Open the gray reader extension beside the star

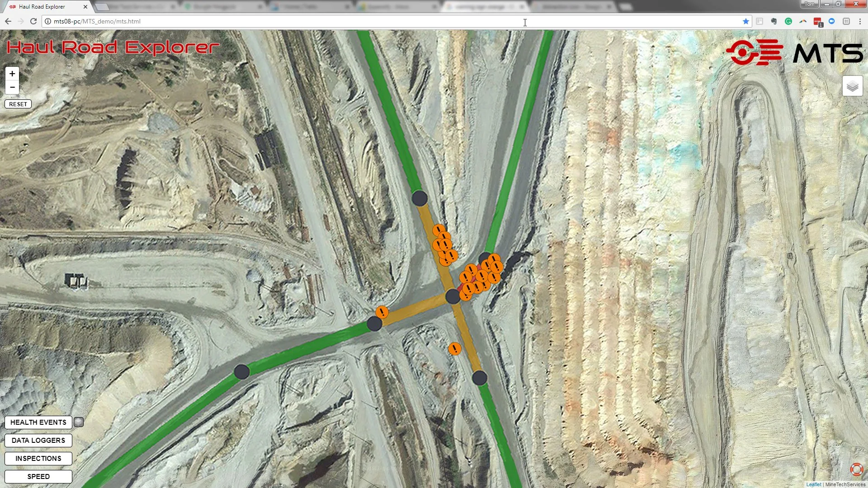pyautogui.click(x=759, y=21)
